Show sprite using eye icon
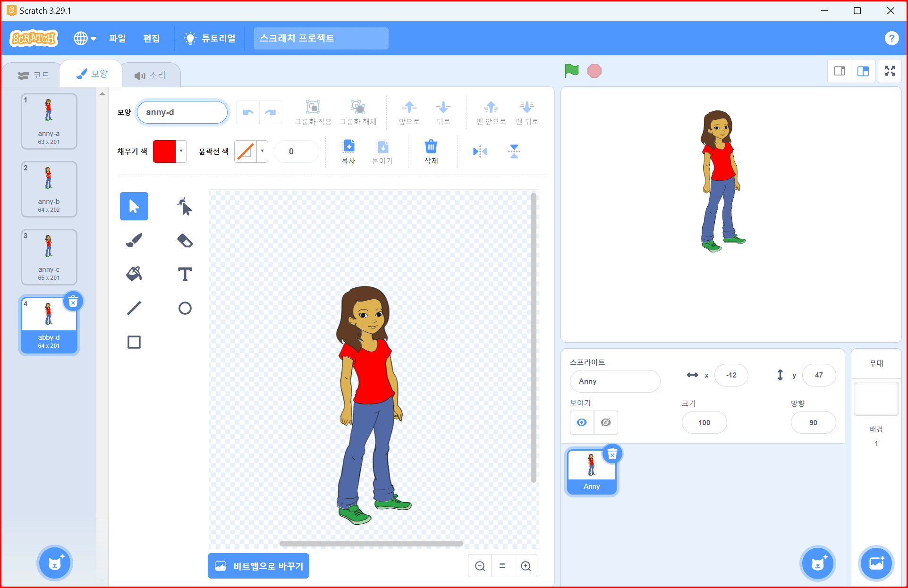Image resolution: width=908 pixels, height=588 pixels. [x=582, y=422]
